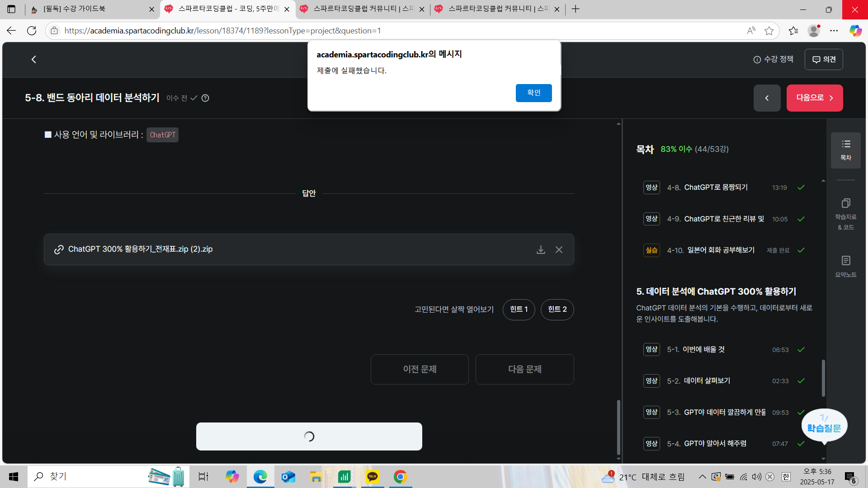Switch to the fourth browser tab 커뮤니티
Screen dimensions: 868x488
[x=497, y=9]
